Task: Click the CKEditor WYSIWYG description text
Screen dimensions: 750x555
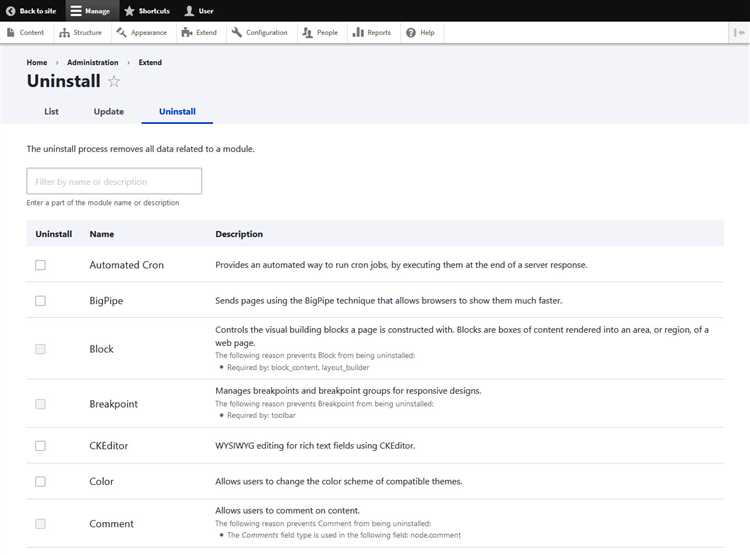Action: coord(315,446)
